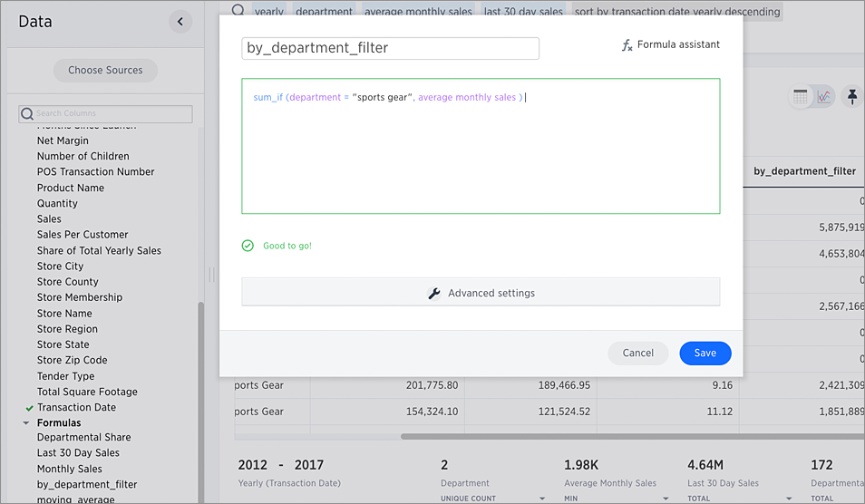Viewport: 865px width, 504px height.
Task: Collapse the Formulas tree section
Action: coord(27,423)
